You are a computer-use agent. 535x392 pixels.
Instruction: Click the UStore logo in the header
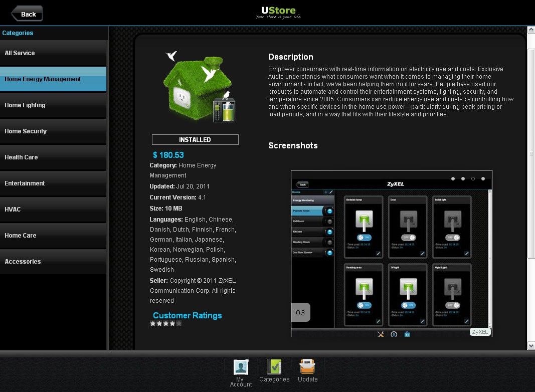[278, 13]
